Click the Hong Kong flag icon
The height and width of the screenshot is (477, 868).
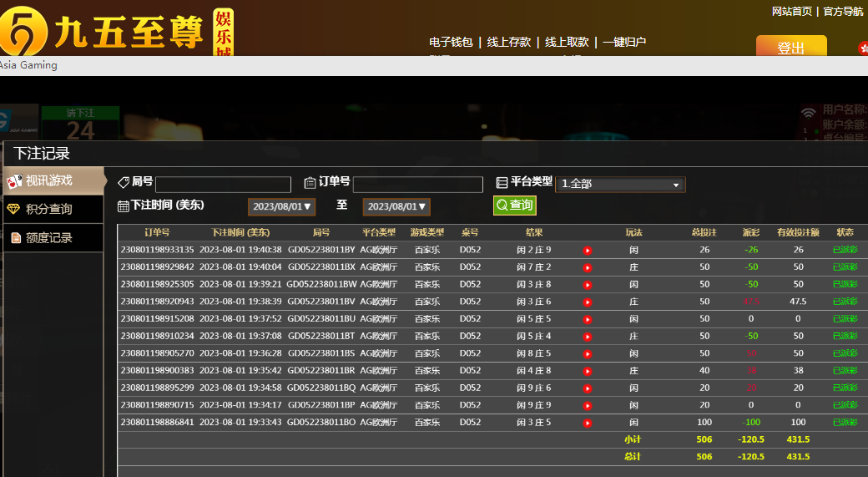tap(862, 48)
